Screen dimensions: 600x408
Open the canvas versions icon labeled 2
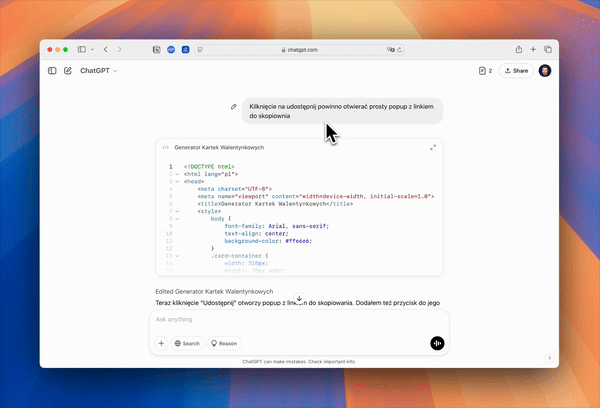pos(485,71)
